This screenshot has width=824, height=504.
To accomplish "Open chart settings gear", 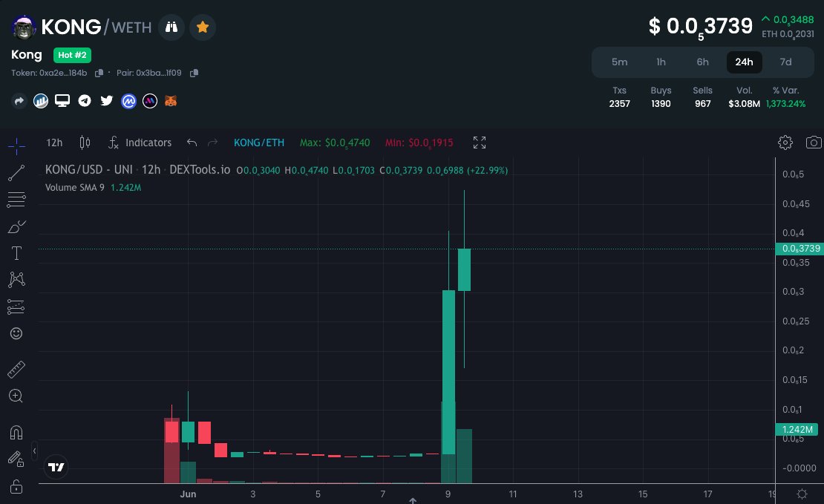I will (x=785, y=143).
